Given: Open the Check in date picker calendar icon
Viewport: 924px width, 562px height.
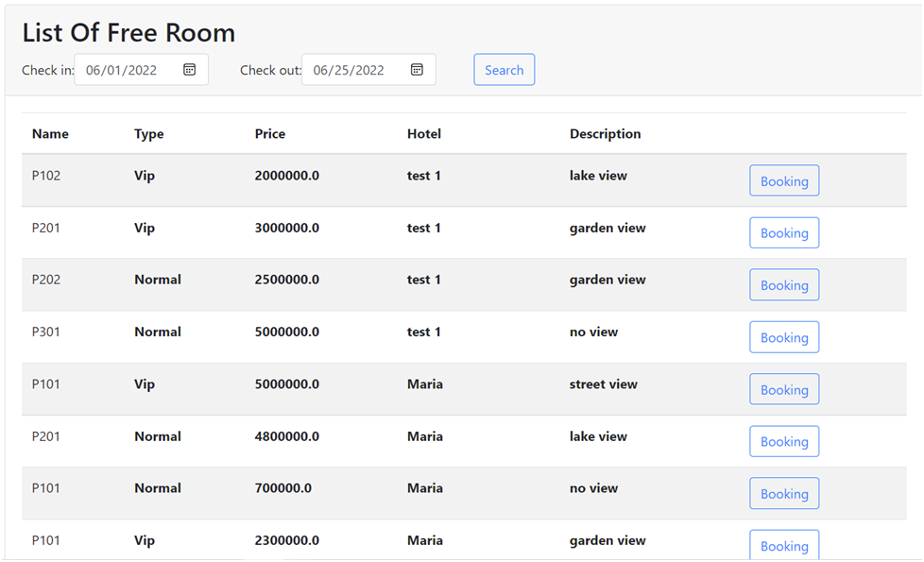Looking at the screenshot, I should click(189, 69).
